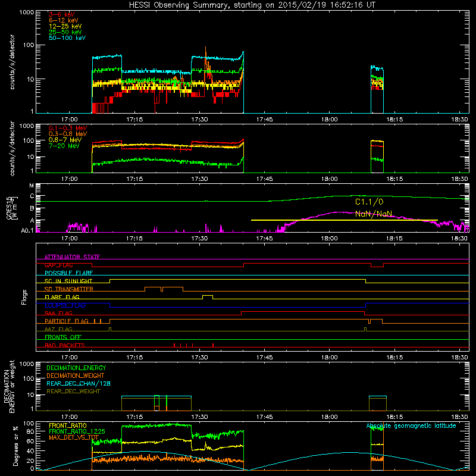Click the 0.8-7 MeV legend entry

click(x=65, y=140)
